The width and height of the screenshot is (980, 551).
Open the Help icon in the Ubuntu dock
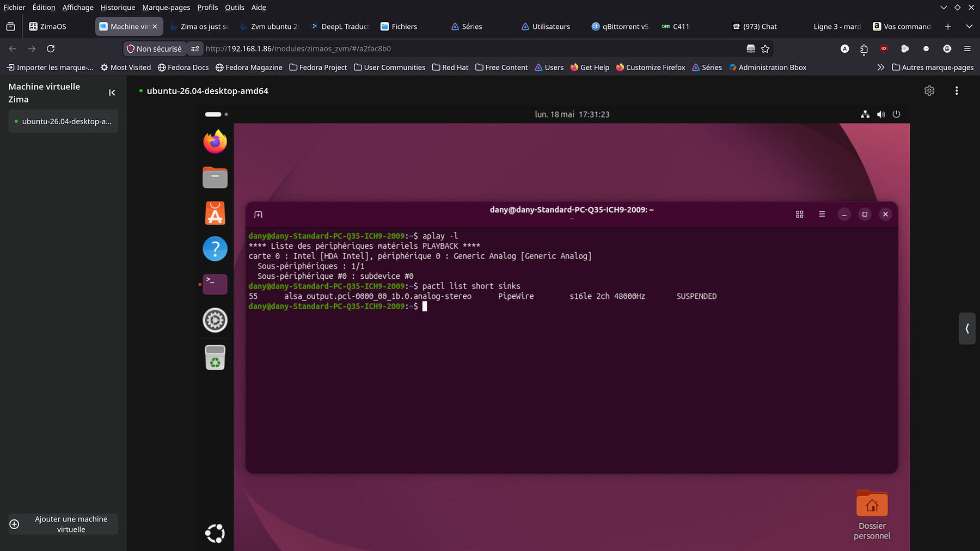click(x=215, y=249)
